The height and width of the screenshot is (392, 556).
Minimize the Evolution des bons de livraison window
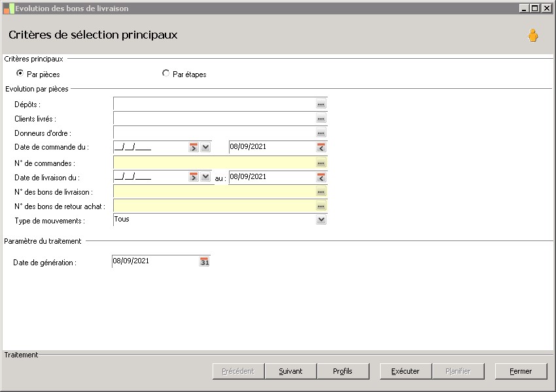[x=524, y=8]
